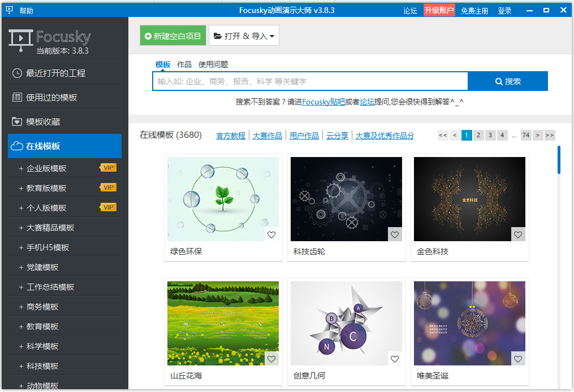This screenshot has height=392, width=574.
Task: Select the online templates cloud icon
Action: pyautogui.click(x=17, y=146)
